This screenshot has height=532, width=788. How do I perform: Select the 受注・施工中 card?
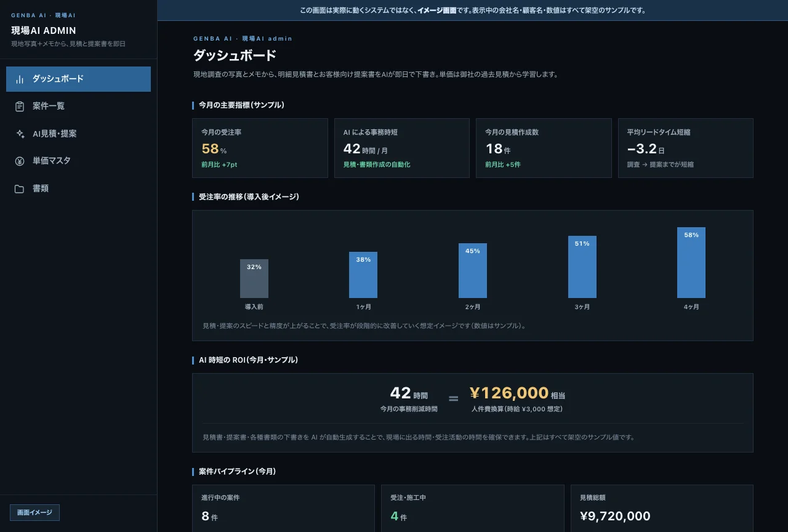(x=473, y=508)
